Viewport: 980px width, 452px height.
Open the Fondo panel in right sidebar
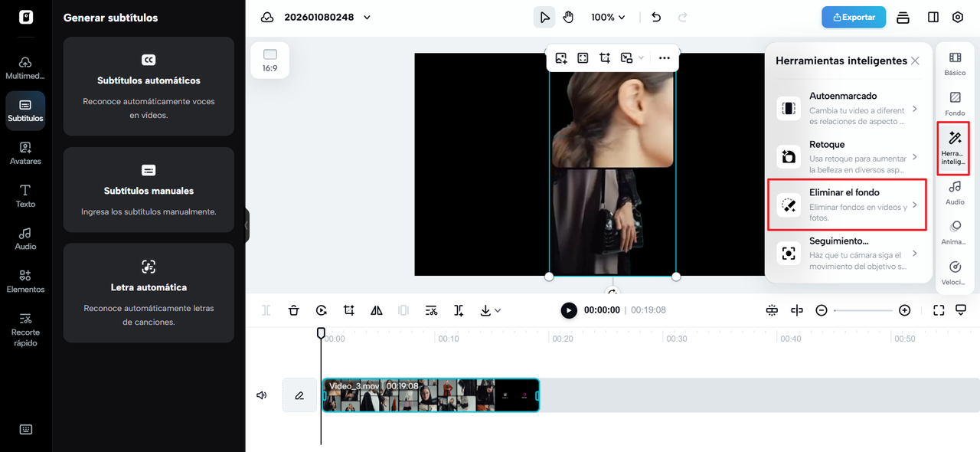click(955, 103)
